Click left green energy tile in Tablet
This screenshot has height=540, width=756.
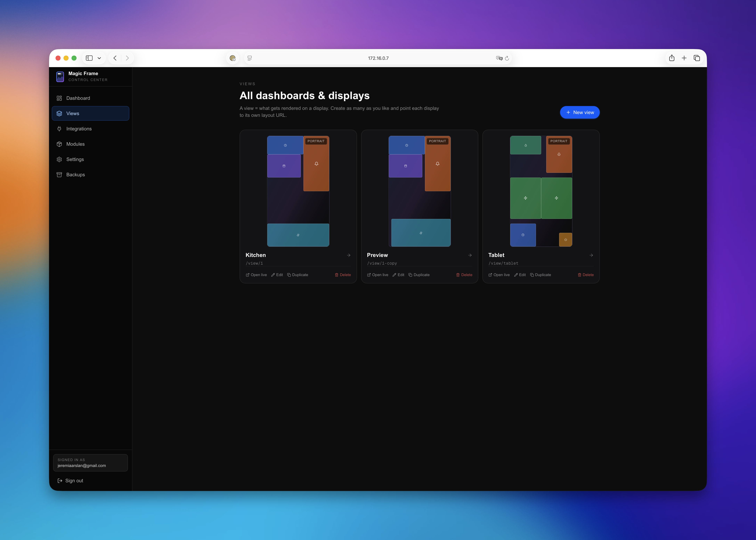[525, 198]
